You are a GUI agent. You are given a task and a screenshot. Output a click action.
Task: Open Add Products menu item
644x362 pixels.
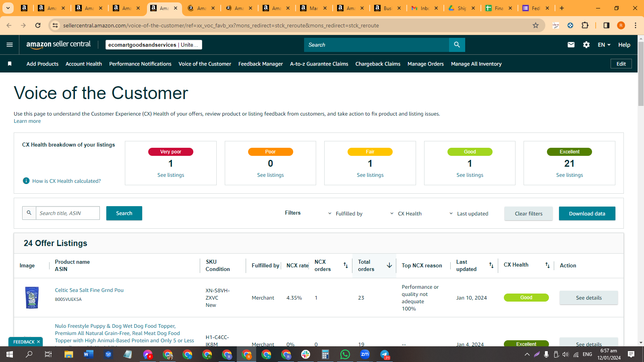coord(42,64)
